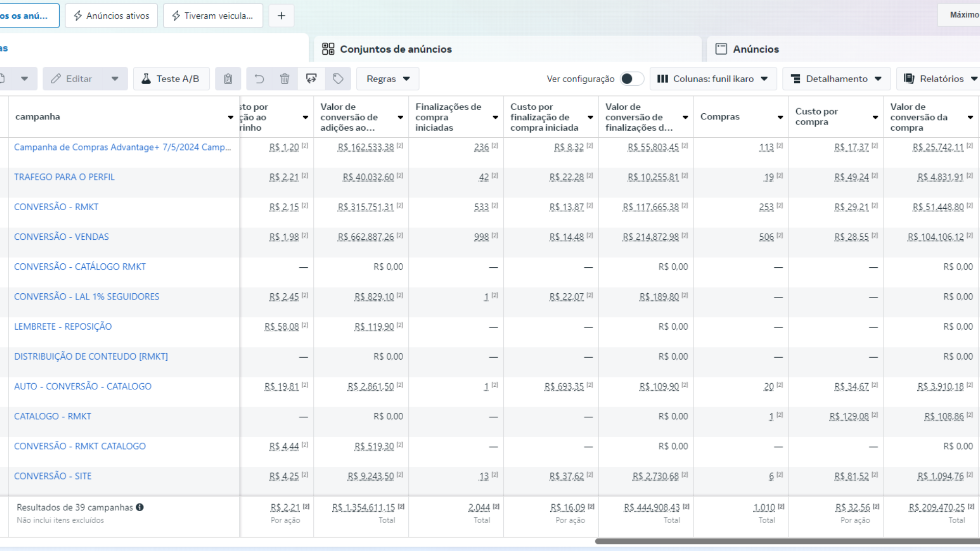Click the columns bars icon

[x=663, y=79]
